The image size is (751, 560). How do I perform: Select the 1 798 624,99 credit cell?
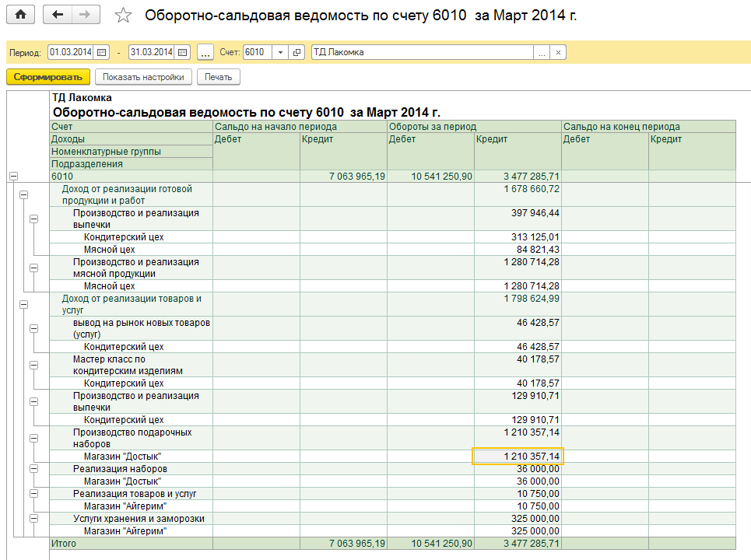tap(518, 304)
